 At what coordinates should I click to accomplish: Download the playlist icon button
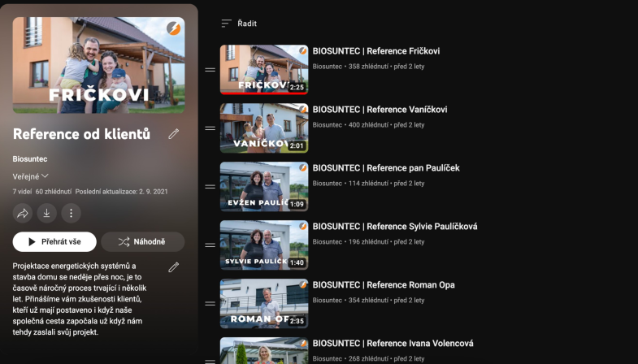click(x=47, y=213)
